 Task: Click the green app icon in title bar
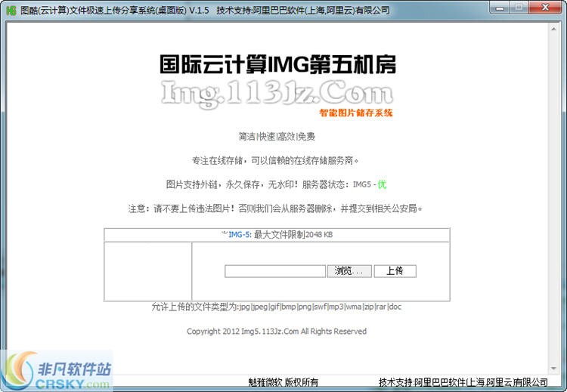[x=11, y=10]
